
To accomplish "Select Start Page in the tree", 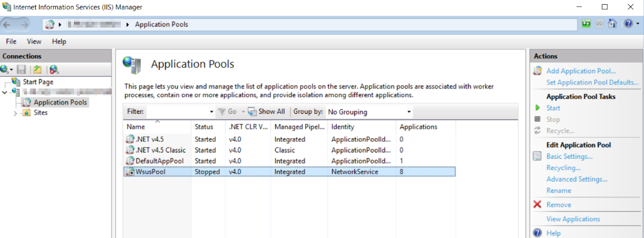I will point(38,81).
